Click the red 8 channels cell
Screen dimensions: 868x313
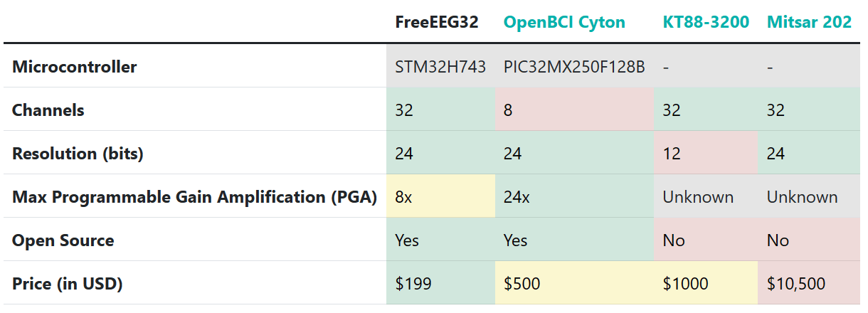[x=574, y=110]
